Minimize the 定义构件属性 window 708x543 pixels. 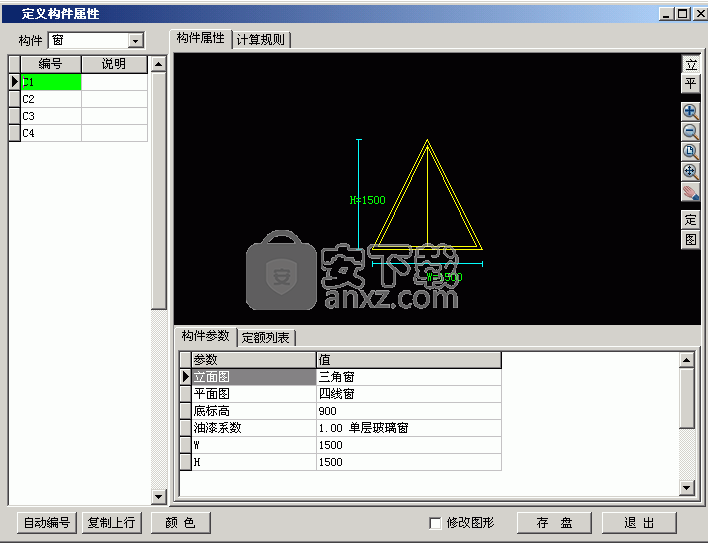pos(667,14)
